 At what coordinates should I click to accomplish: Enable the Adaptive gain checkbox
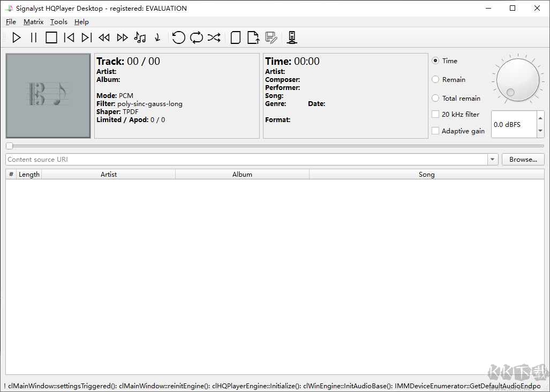click(435, 131)
